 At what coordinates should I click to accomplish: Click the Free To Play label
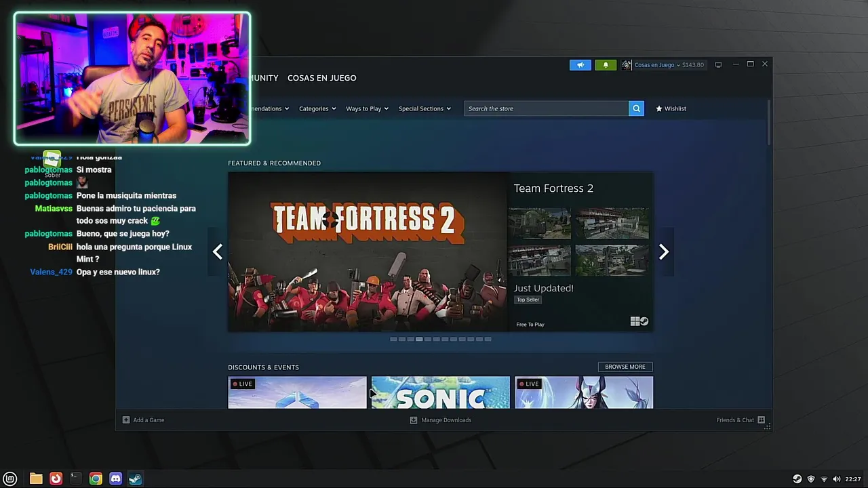pyautogui.click(x=530, y=325)
